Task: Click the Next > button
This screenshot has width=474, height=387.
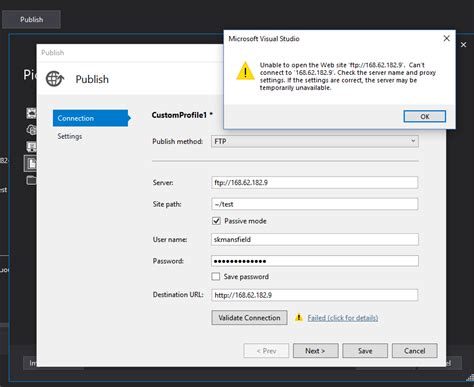Action: pyautogui.click(x=315, y=351)
